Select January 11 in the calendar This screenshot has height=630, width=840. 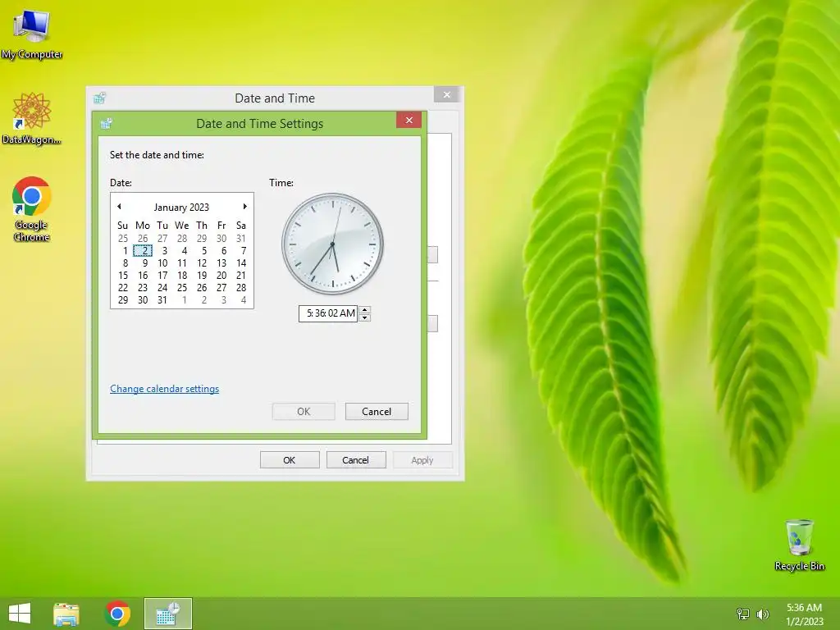pos(182,263)
